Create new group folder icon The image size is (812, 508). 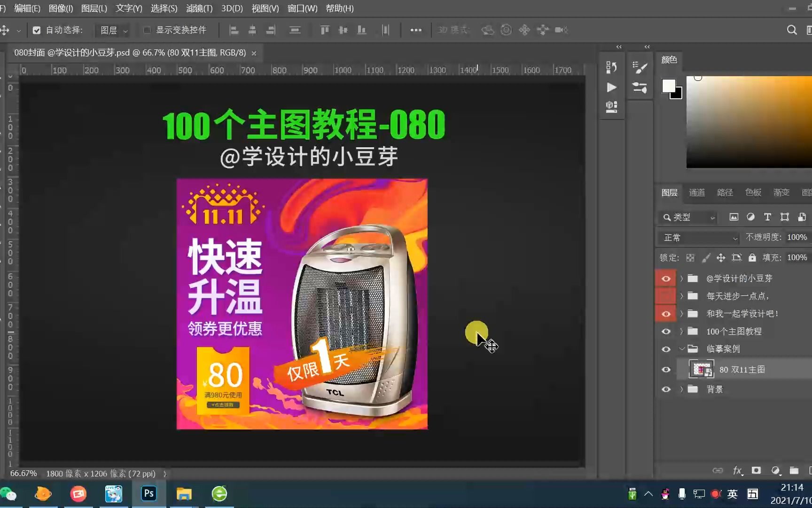[x=794, y=470]
